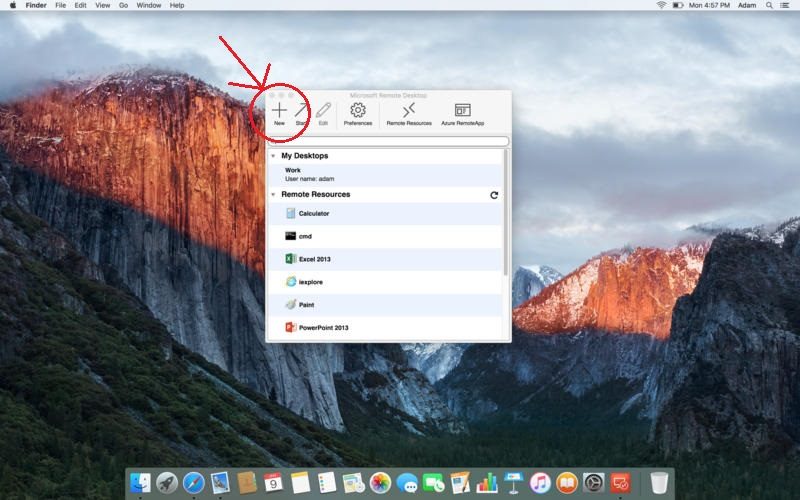Select the Work desktop entry

385,174
